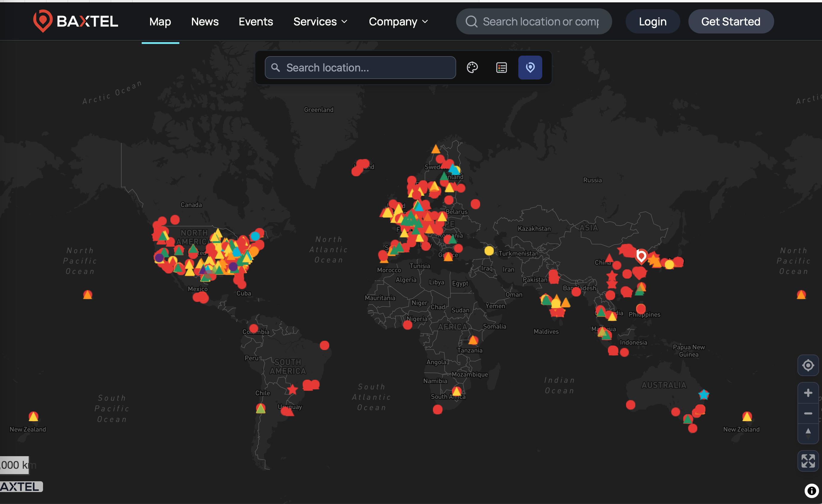Expand the Company dropdown menu
The height and width of the screenshot is (504, 822).
tap(398, 22)
